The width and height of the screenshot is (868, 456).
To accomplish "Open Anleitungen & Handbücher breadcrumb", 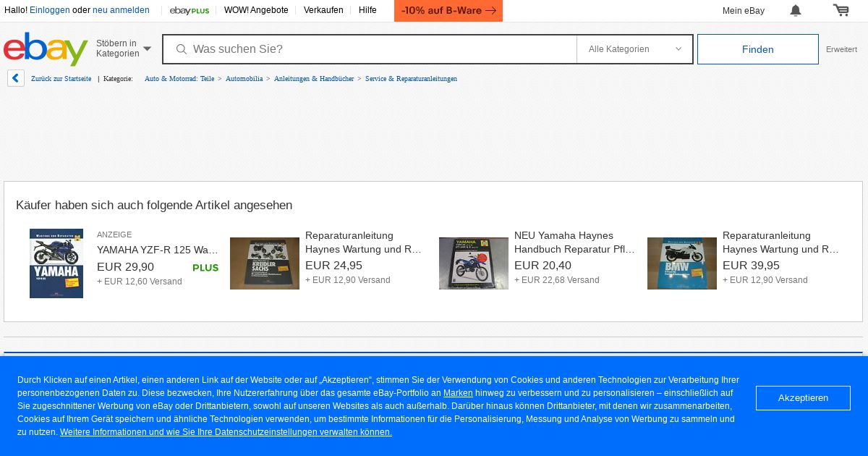I will point(314,78).
